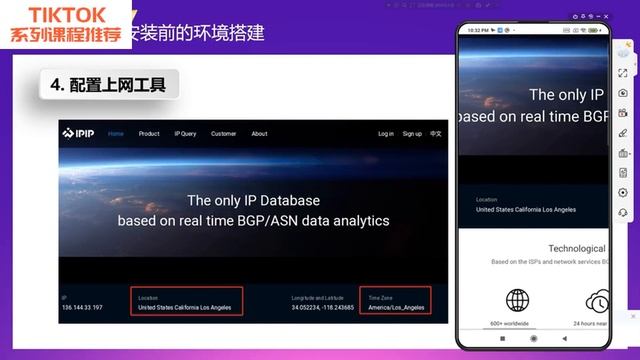
Task: Click the coordinates 34.052234, -118.243685
Action: pyautogui.click(x=322, y=307)
